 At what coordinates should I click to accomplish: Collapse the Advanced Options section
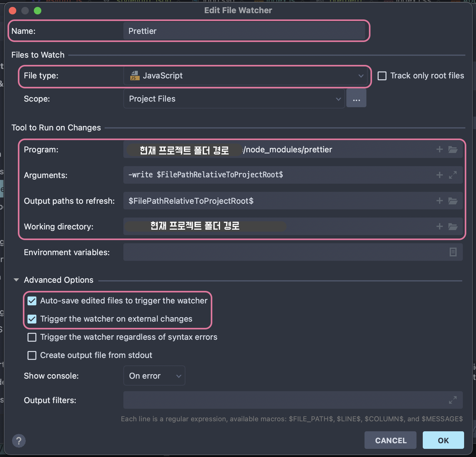point(16,280)
